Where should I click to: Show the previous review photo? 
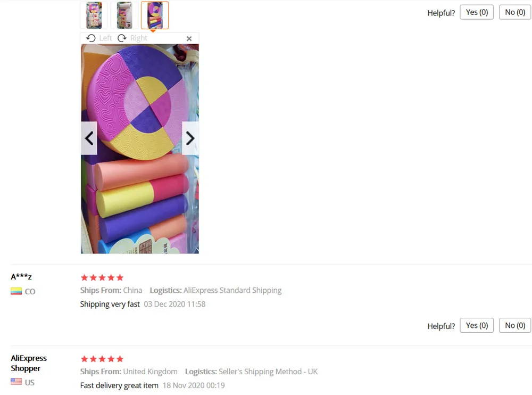coord(89,138)
